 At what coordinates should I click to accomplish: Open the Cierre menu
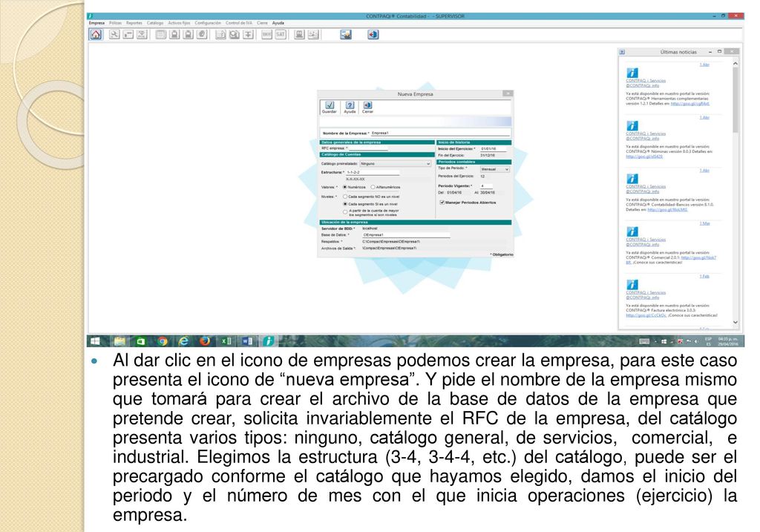(x=262, y=23)
